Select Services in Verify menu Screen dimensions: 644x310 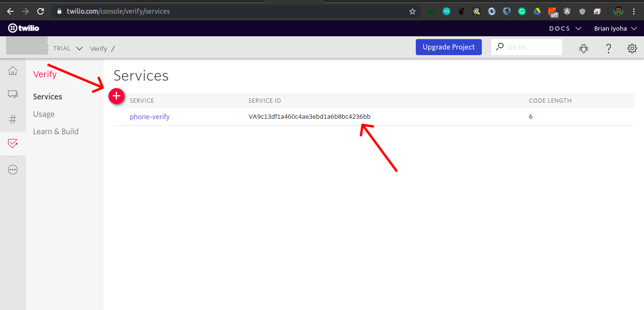click(48, 97)
